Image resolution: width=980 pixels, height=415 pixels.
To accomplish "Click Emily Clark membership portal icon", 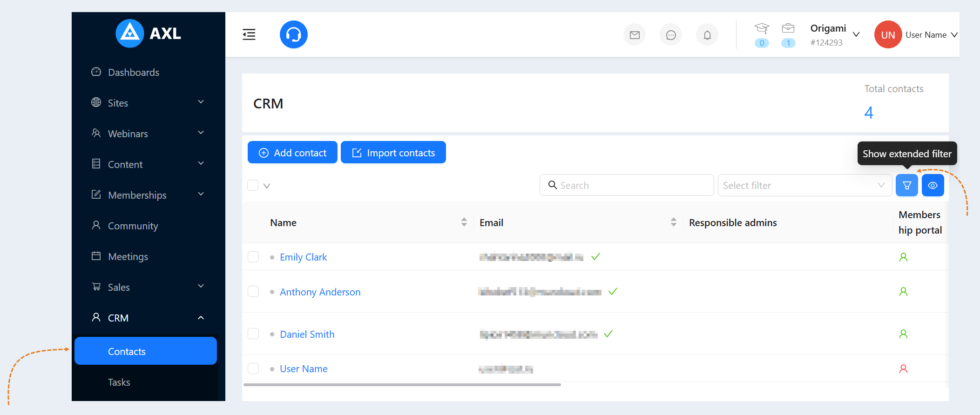I will pos(903,257).
